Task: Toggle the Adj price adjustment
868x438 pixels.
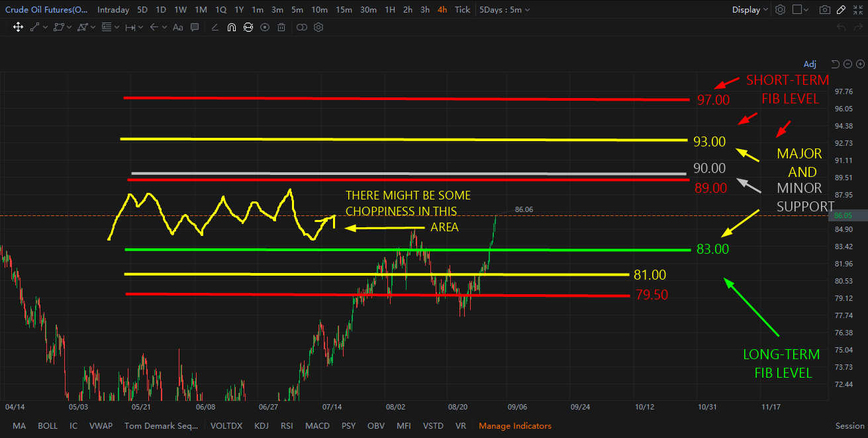Action: pyautogui.click(x=810, y=64)
